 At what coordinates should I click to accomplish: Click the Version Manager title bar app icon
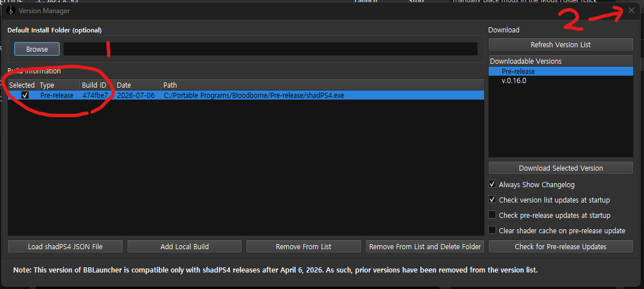[x=11, y=11]
